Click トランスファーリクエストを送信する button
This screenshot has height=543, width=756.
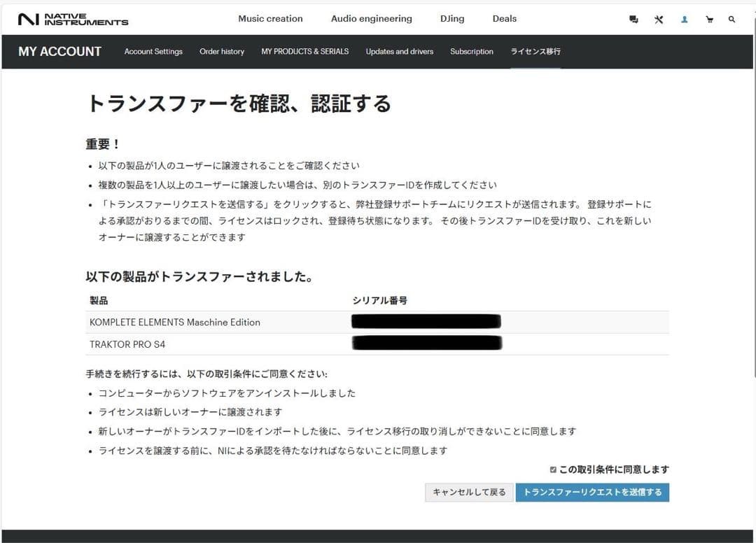pyautogui.click(x=592, y=493)
